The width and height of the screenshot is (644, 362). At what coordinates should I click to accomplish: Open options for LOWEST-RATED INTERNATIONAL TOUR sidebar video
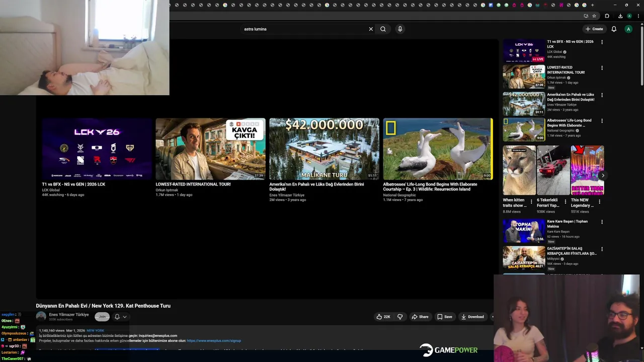(x=602, y=68)
